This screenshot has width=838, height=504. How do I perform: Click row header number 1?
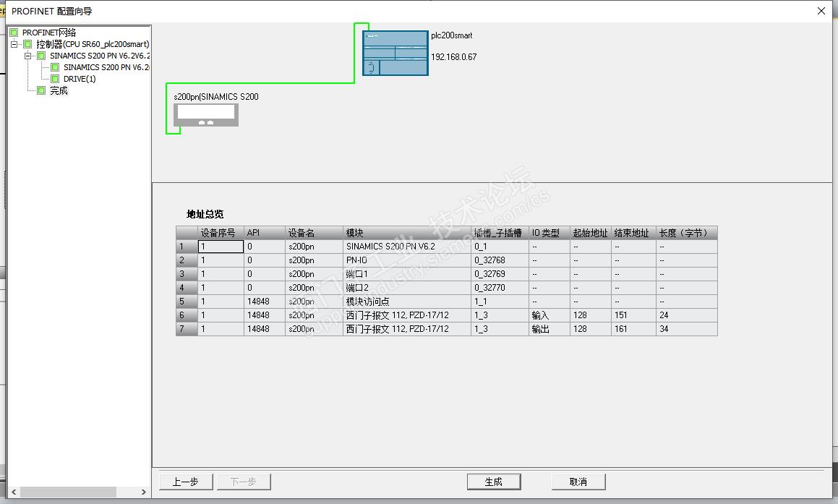[x=187, y=247]
